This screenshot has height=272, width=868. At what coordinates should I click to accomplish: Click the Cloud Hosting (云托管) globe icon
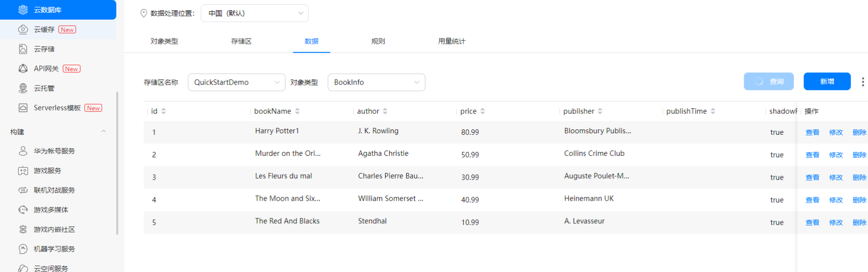(23, 89)
